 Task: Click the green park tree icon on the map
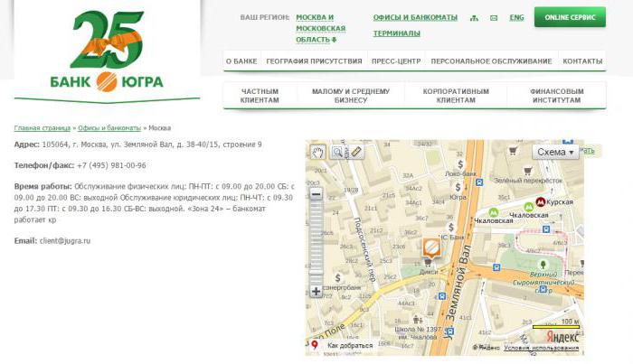click(543, 265)
